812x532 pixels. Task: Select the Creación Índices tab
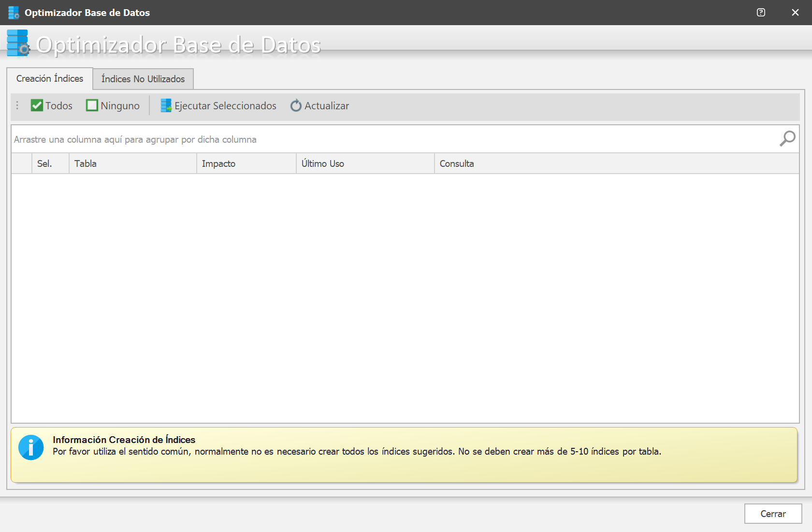click(x=50, y=78)
